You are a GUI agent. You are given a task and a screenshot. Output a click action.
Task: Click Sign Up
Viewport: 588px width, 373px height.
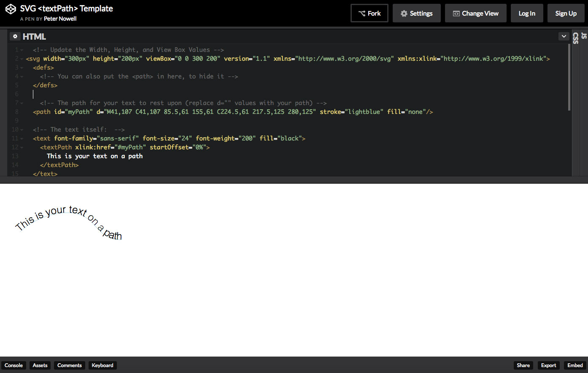point(566,14)
